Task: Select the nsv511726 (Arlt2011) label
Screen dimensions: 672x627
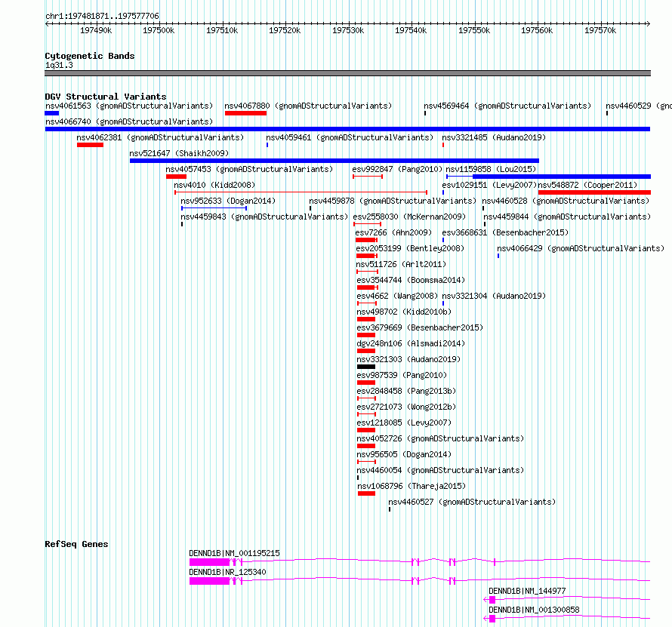Action: (401, 264)
